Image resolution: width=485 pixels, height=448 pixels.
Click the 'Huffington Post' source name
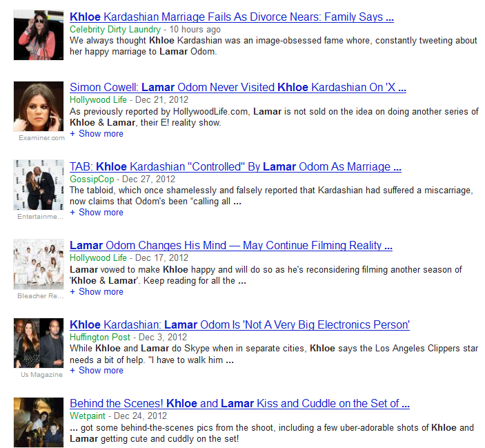coord(100,338)
